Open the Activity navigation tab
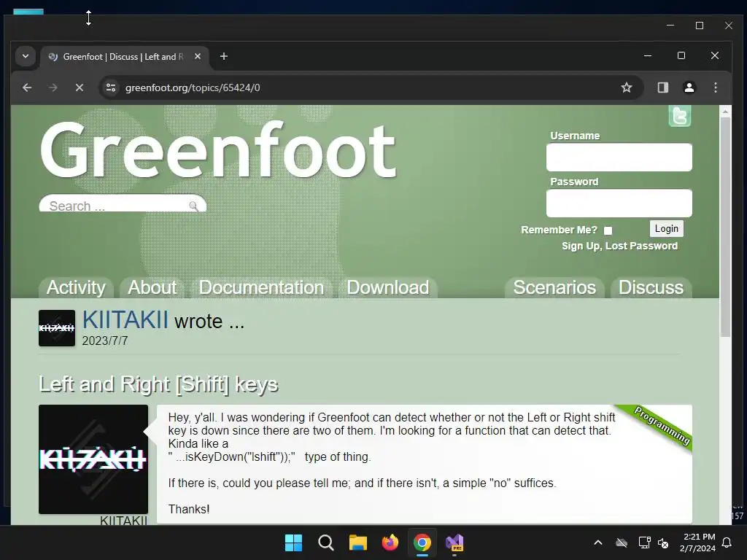The height and width of the screenshot is (560, 747). 76,287
